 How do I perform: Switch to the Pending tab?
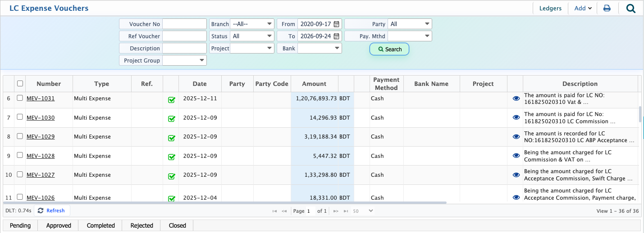20,225
